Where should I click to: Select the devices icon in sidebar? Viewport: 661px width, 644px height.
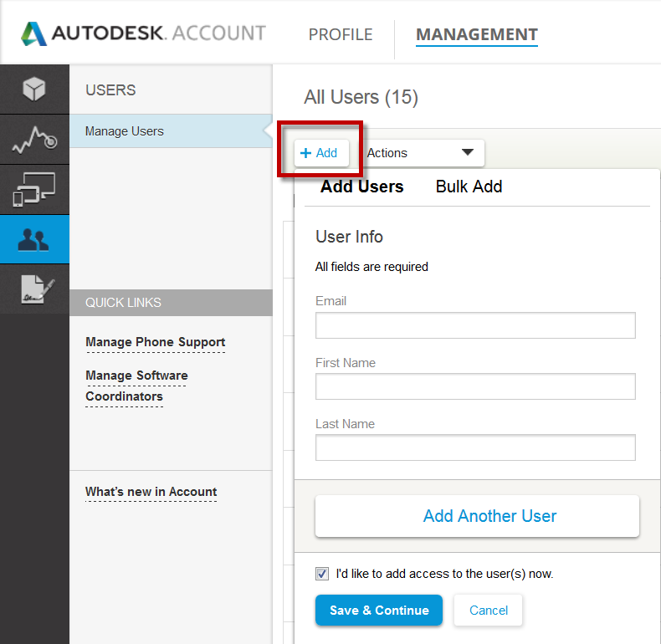click(34, 189)
